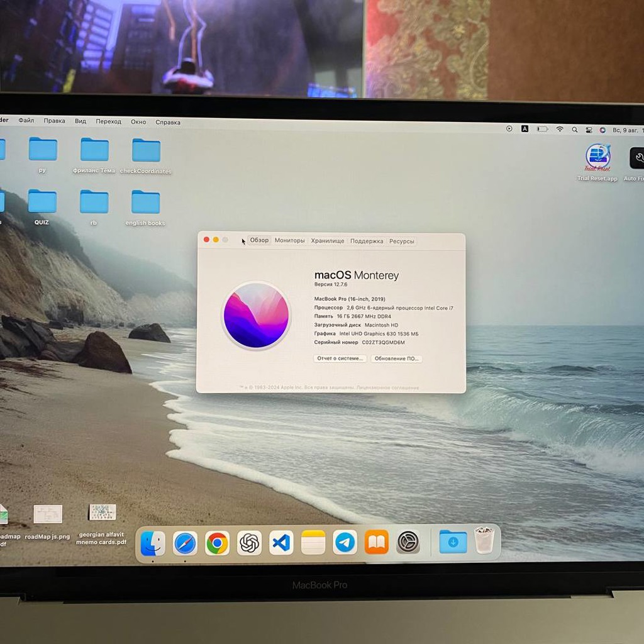Click the "MacBook Pro (16-inch, 2019)" text
Viewport: 644px width, 644px height.
(350, 299)
